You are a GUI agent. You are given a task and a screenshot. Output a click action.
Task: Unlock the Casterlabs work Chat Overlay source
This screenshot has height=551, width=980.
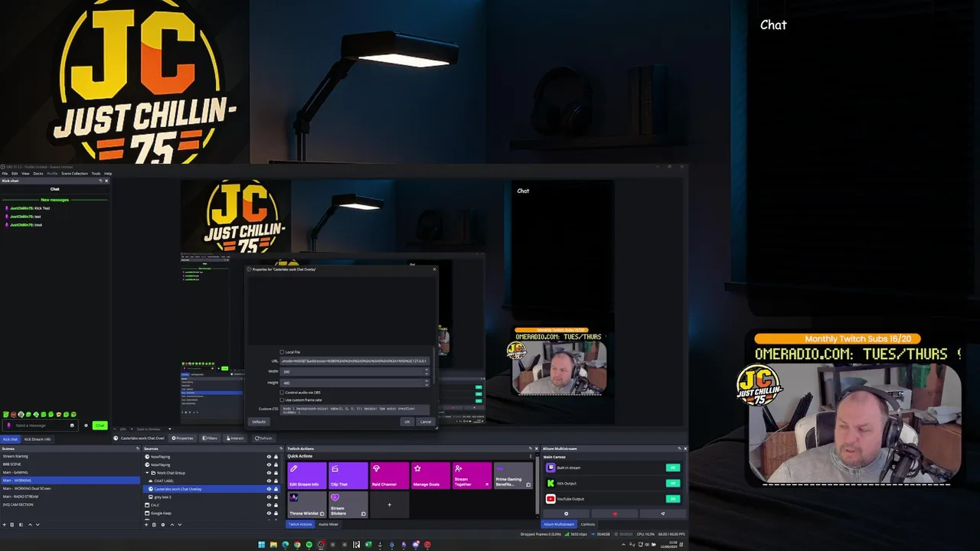coord(276,489)
